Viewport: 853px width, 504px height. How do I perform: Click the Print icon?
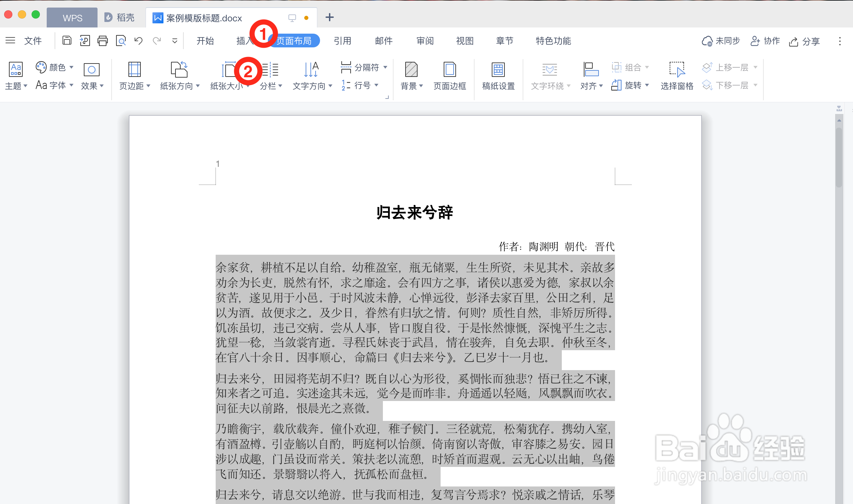103,41
